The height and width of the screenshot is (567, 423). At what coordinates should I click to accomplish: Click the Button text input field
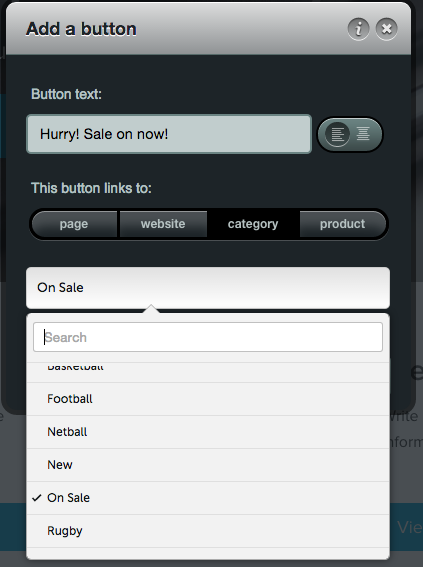169,134
